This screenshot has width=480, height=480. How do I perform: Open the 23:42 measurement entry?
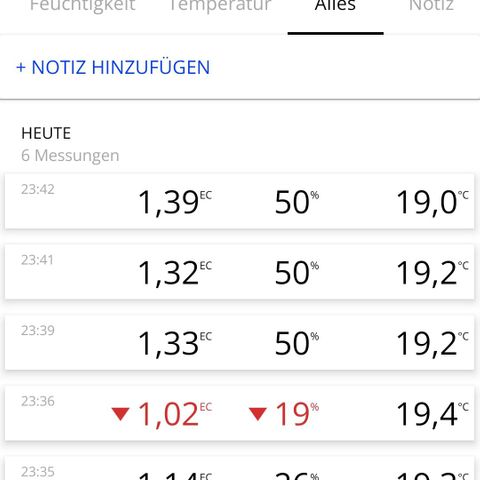239,201
